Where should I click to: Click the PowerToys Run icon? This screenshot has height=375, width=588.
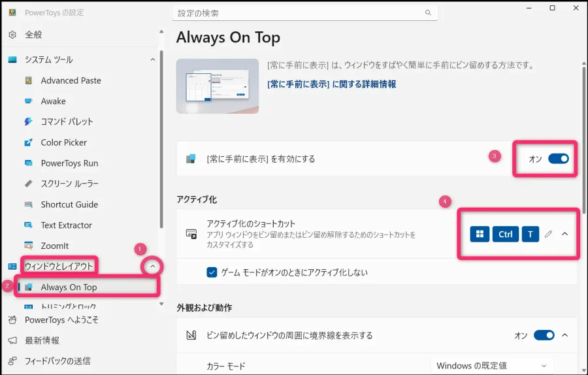click(x=29, y=163)
